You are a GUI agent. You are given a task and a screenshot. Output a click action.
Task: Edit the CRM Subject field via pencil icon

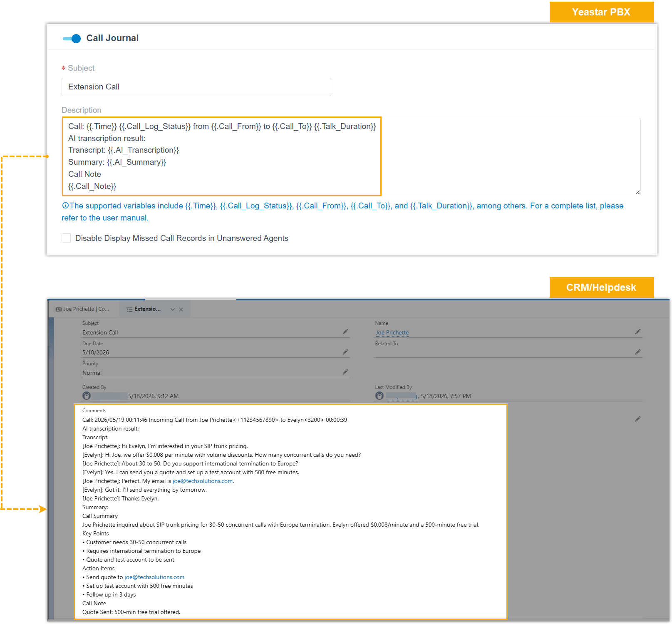[x=345, y=332]
